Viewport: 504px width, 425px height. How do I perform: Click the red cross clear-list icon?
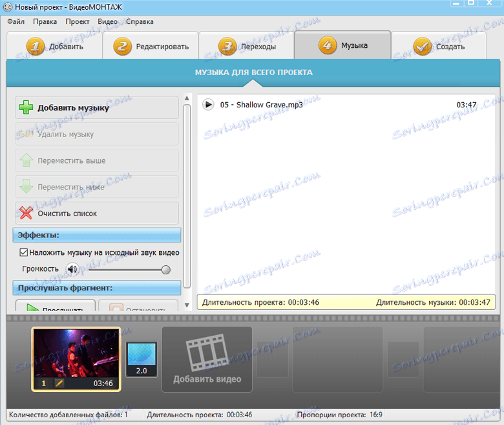26,213
